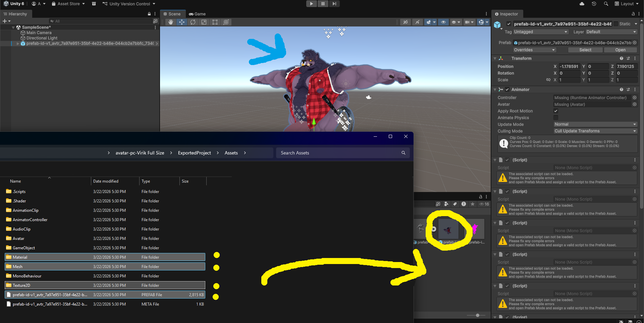Select the Rotate tool in Scene toolbar

click(x=193, y=22)
